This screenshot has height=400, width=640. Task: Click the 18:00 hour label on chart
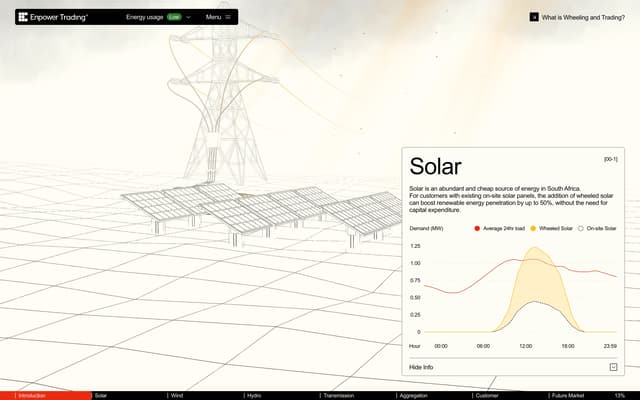tap(568, 346)
